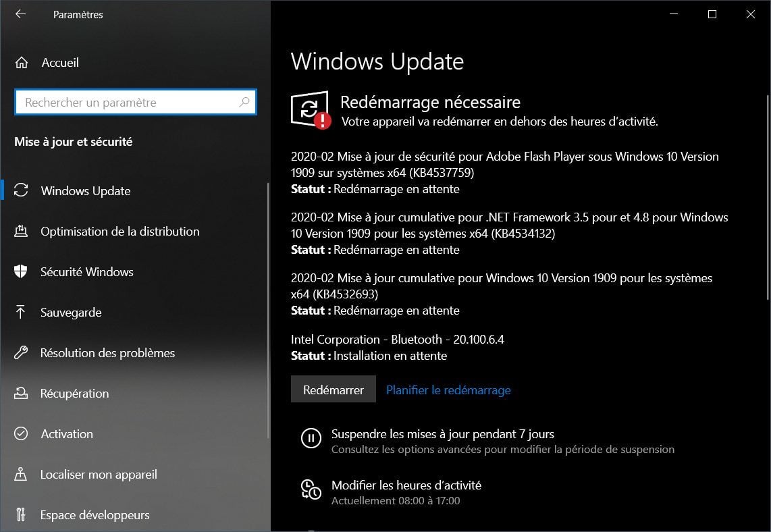771x532 pixels.
Task: Click the Actuellement 08:00 à 17:00 text
Action: (396, 500)
